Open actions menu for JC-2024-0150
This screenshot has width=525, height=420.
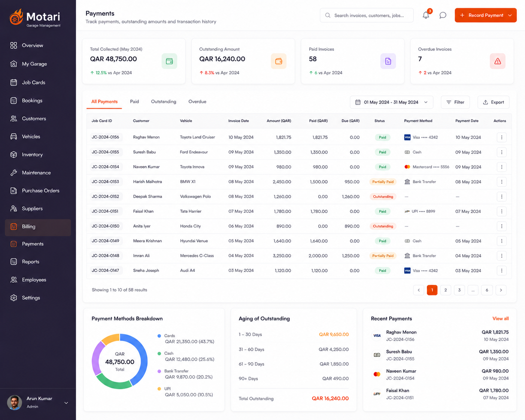[502, 226]
